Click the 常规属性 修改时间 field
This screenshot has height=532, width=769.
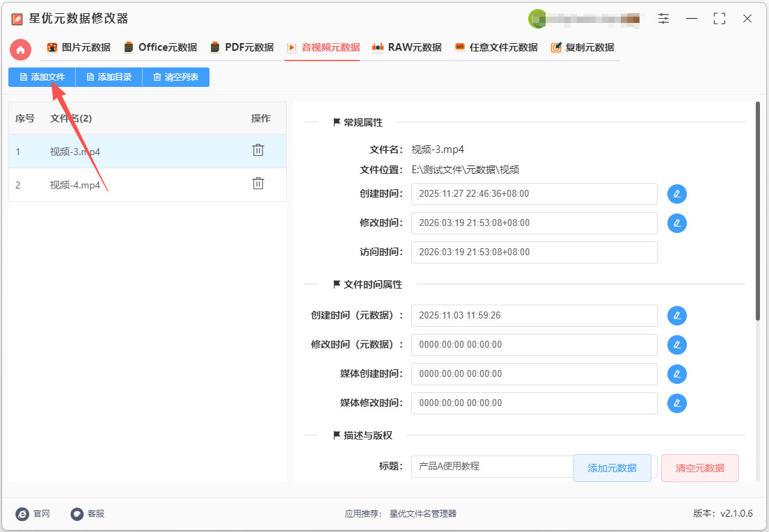(534, 223)
